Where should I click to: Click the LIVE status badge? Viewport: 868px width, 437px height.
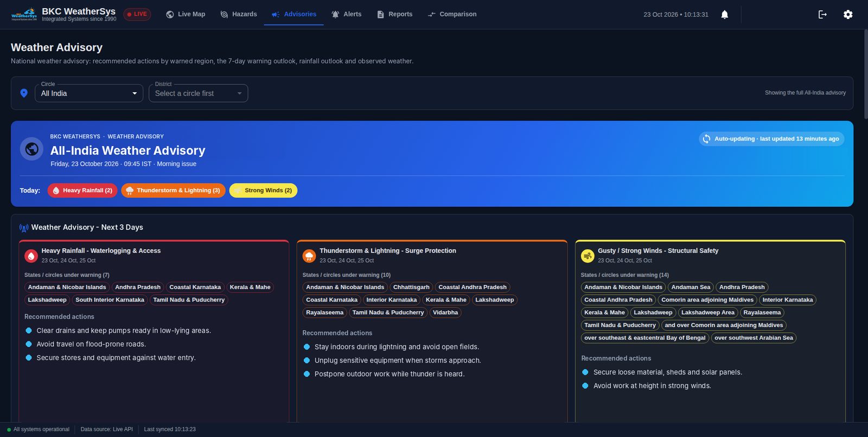pyautogui.click(x=137, y=14)
